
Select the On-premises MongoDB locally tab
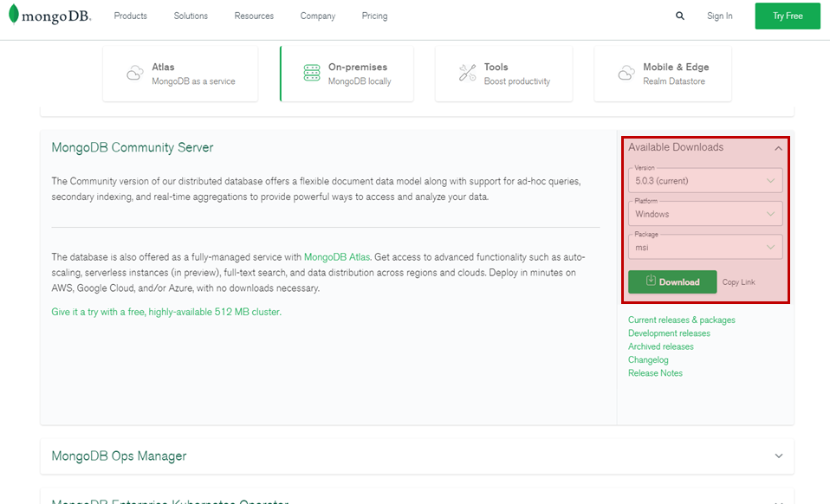[347, 74]
